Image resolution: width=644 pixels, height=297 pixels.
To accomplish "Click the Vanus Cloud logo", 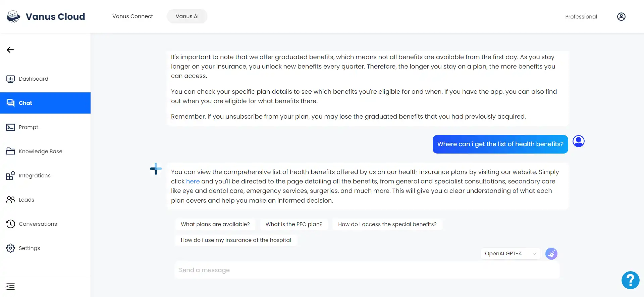I will pos(46,16).
